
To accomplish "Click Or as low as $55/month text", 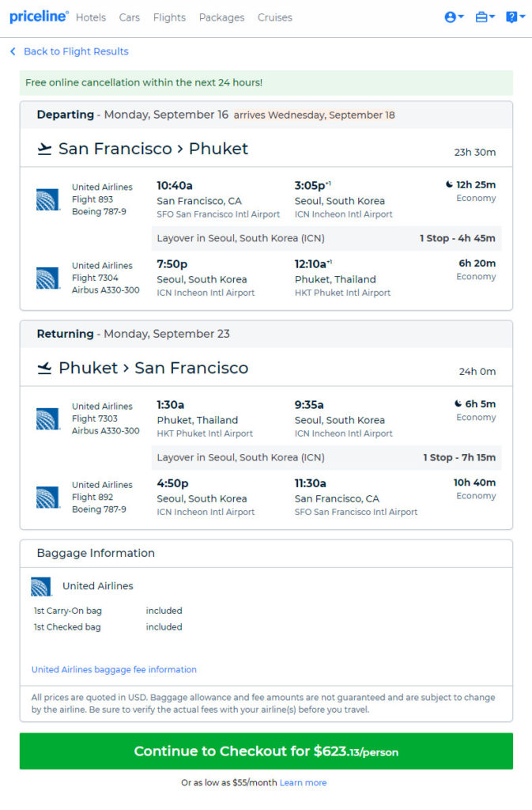I will pos(229,782).
